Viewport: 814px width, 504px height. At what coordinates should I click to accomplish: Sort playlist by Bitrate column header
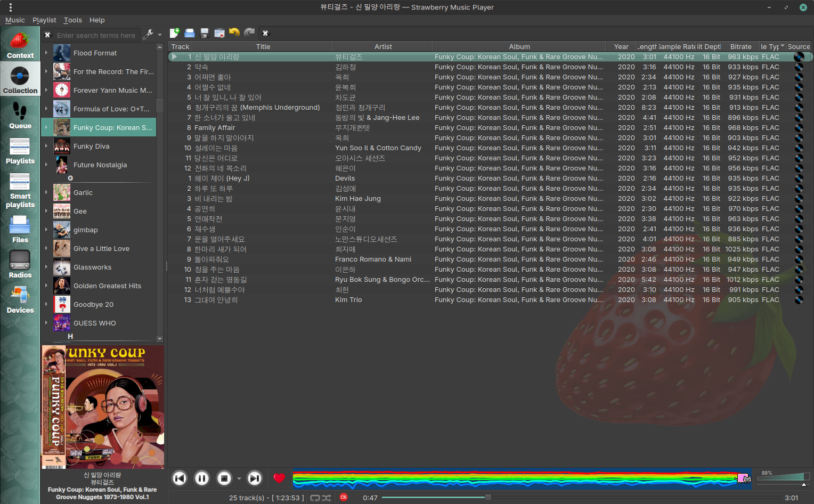pos(741,47)
